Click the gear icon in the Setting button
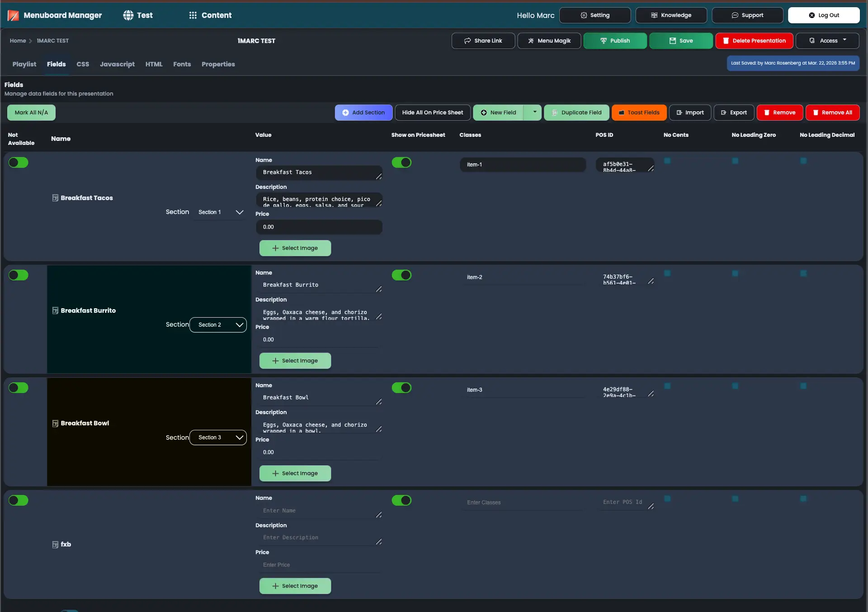Viewport: 868px width, 612px height. [x=584, y=15]
